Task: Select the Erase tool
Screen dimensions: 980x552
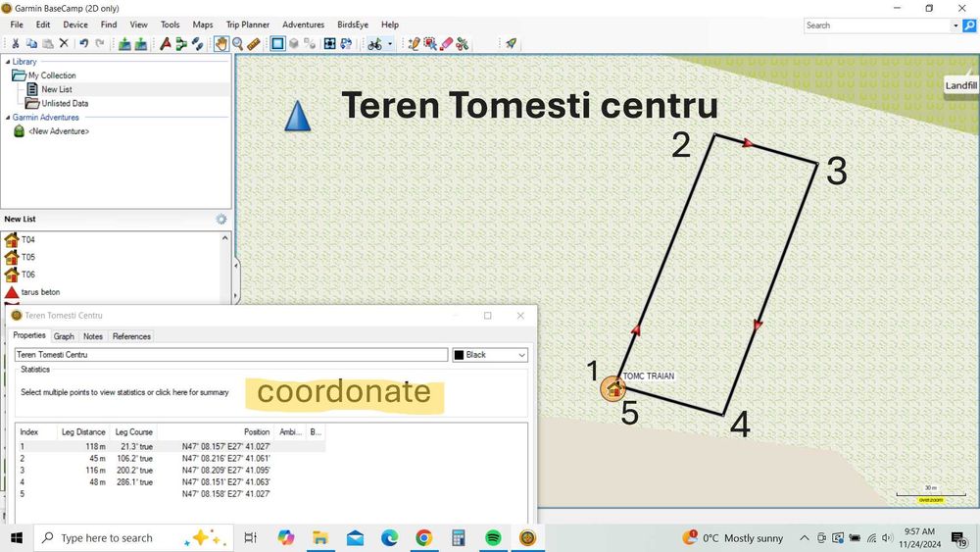Action: point(446,44)
